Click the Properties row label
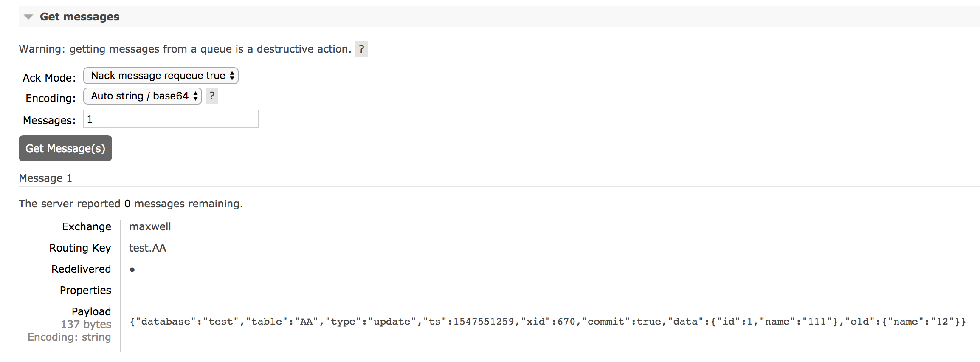Image resolution: width=980 pixels, height=362 pixels. click(85, 290)
